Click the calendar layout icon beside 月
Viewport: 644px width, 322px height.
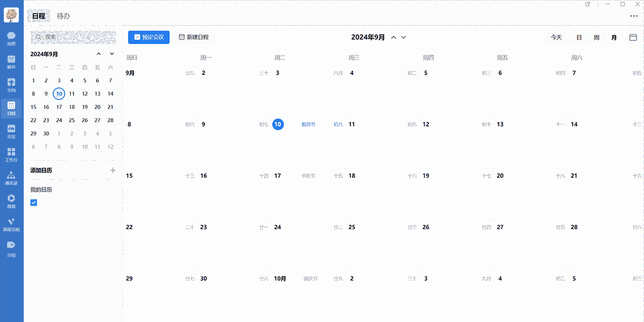[633, 37]
